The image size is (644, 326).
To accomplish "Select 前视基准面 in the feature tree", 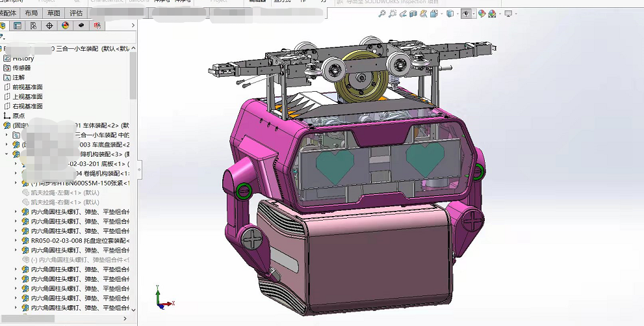I will [x=27, y=87].
